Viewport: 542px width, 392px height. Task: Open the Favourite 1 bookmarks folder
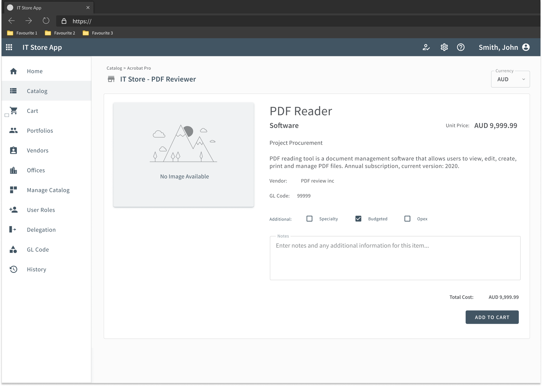pos(22,33)
